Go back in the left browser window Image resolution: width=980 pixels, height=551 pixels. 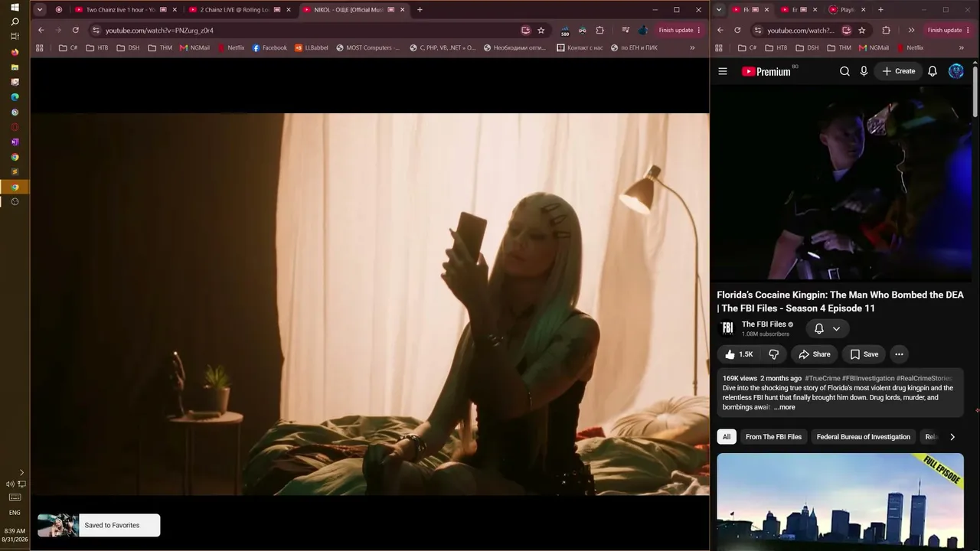point(41,30)
